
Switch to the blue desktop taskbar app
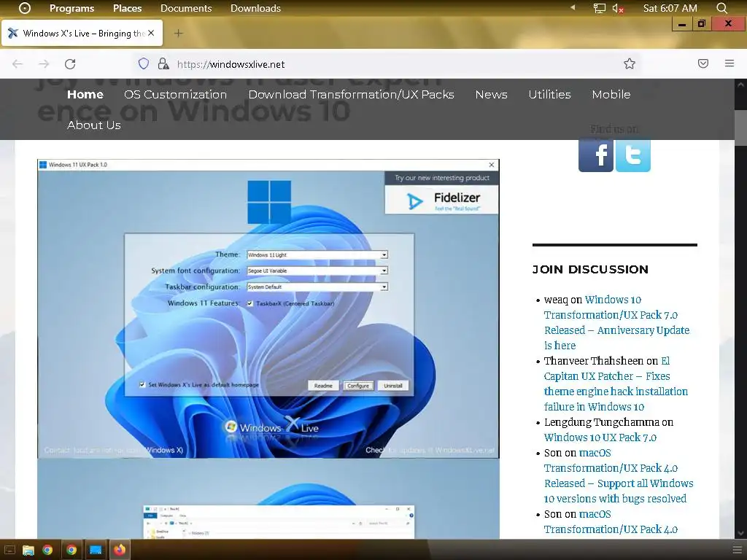tap(96, 550)
